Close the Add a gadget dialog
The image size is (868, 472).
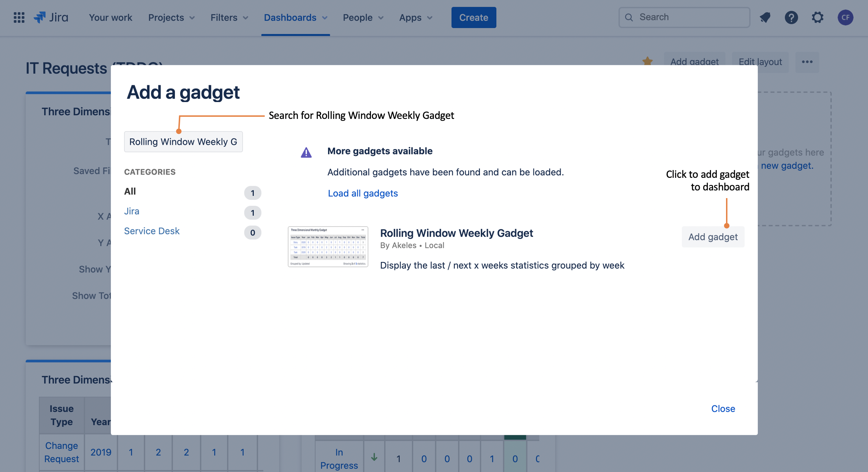pyautogui.click(x=723, y=409)
